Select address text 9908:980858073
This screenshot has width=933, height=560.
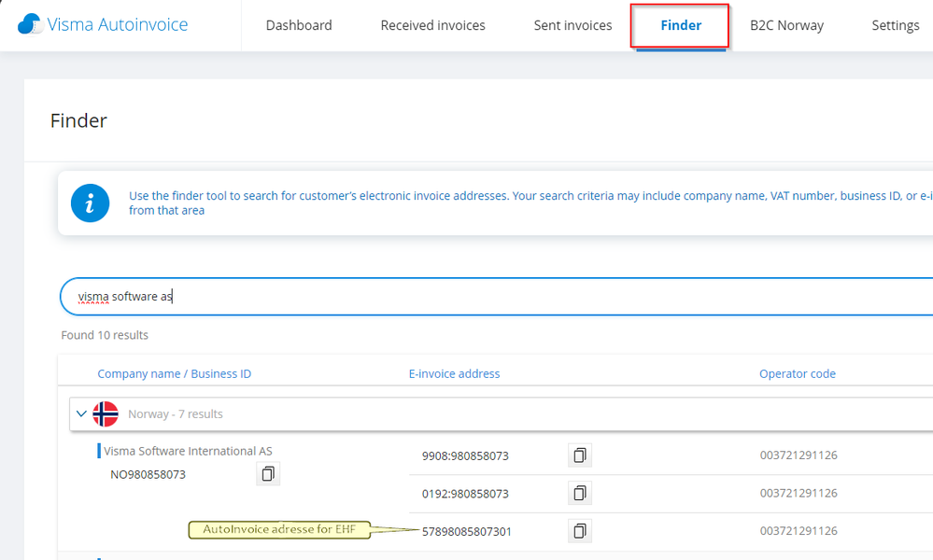click(x=465, y=456)
